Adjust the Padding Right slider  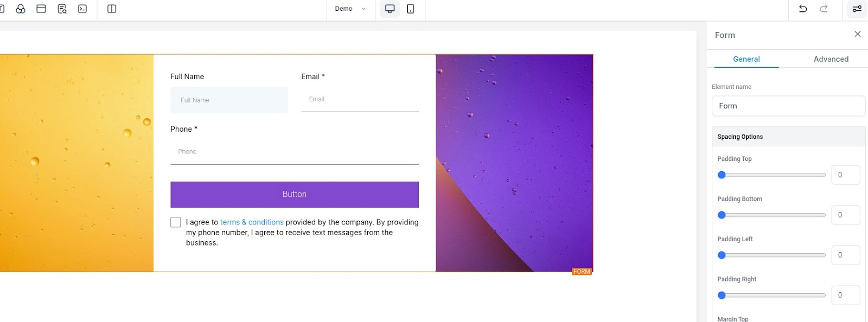coord(771,295)
